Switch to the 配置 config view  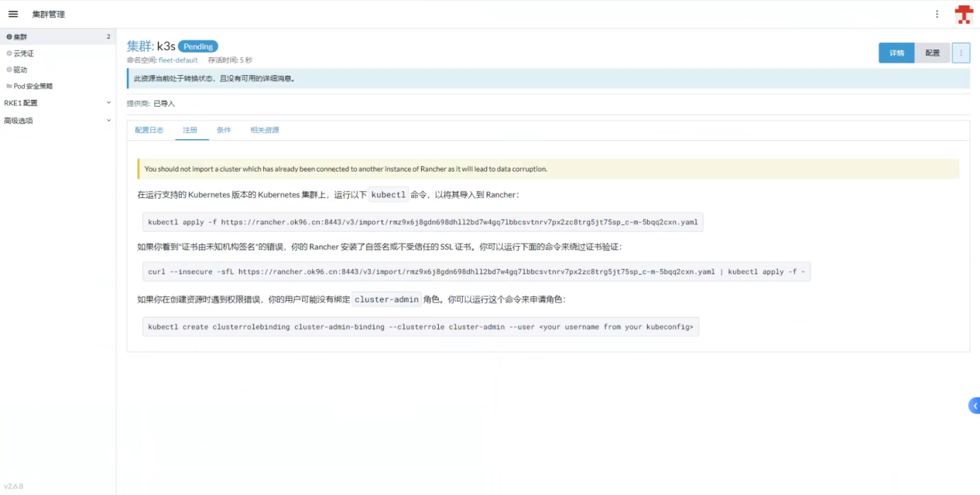pyautogui.click(x=932, y=53)
